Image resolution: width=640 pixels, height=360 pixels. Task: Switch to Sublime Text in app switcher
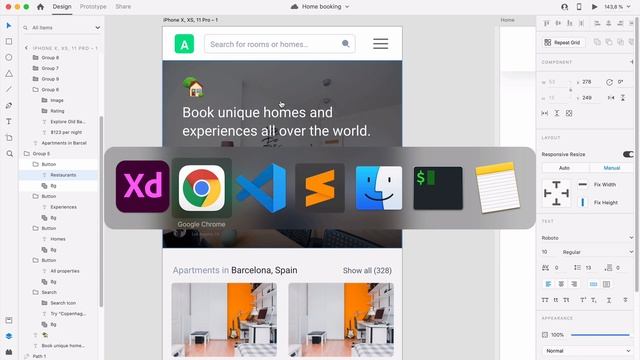pyautogui.click(x=320, y=188)
